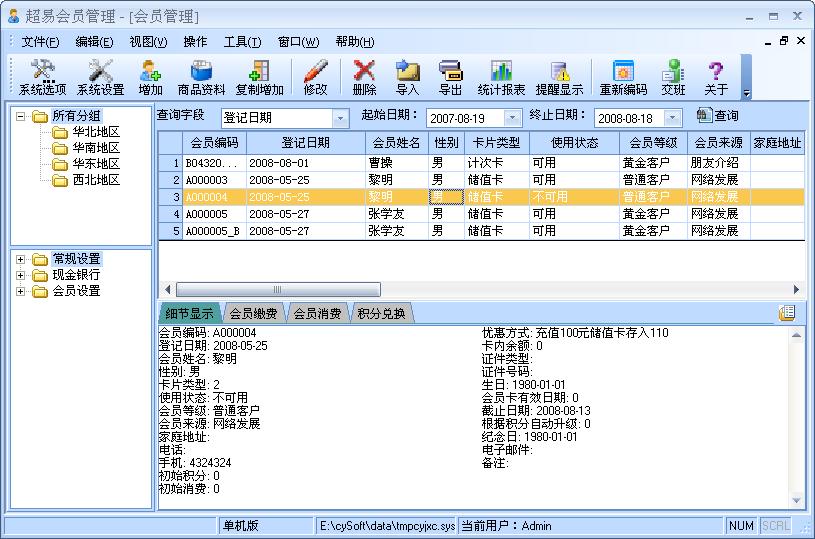
Task: Open 系统选项 toolbar icon
Action: click(43, 77)
